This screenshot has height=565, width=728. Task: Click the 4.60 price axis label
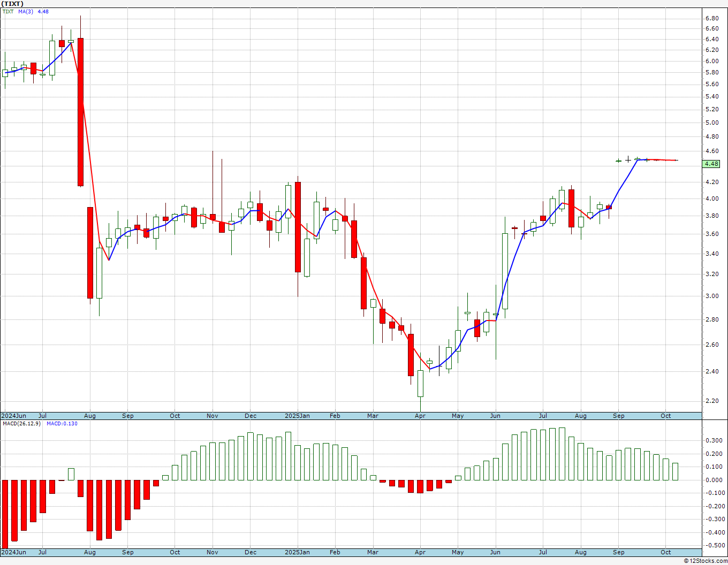pyautogui.click(x=712, y=151)
